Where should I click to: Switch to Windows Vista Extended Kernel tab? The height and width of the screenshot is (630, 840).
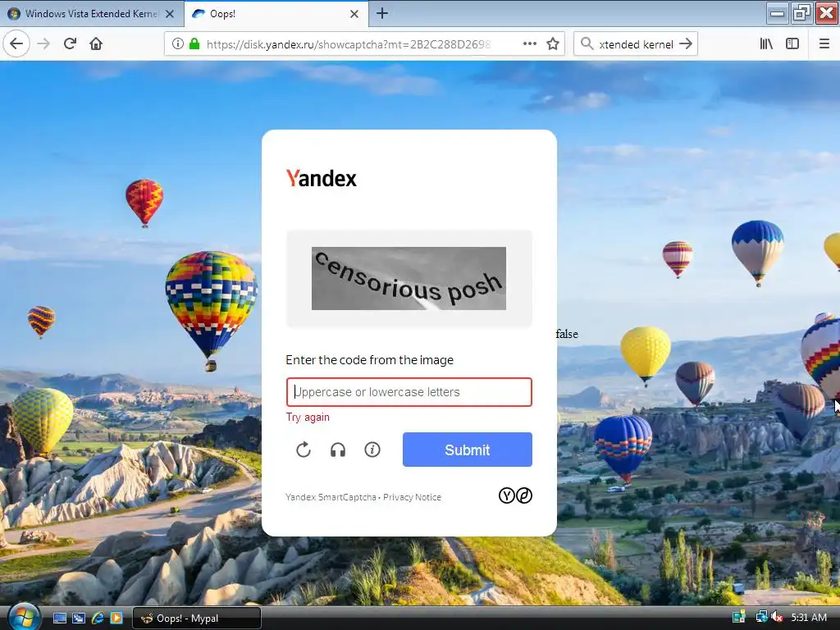click(91, 14)
